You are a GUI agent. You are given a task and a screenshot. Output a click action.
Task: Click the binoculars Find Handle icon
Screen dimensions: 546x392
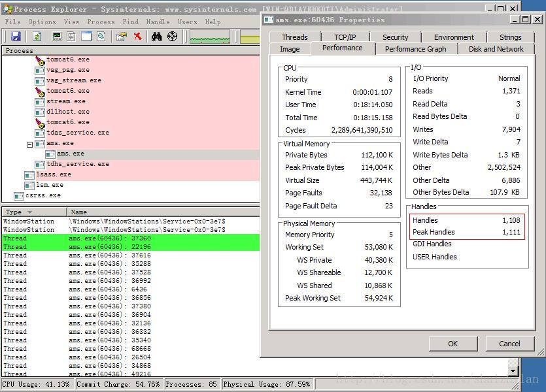click(x=156, y=36)
